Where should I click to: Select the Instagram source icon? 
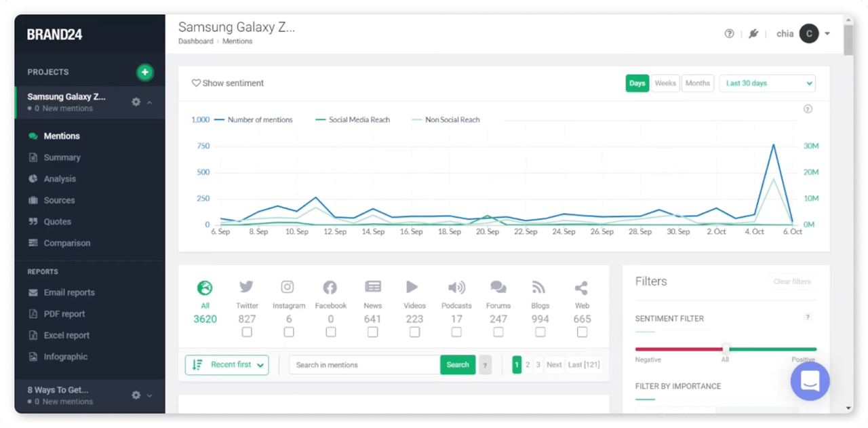pos(288,286)
